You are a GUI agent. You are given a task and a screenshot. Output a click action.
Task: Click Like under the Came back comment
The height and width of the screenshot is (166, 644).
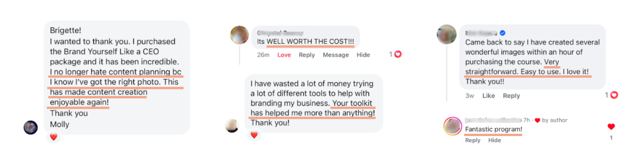pos(488,96)
